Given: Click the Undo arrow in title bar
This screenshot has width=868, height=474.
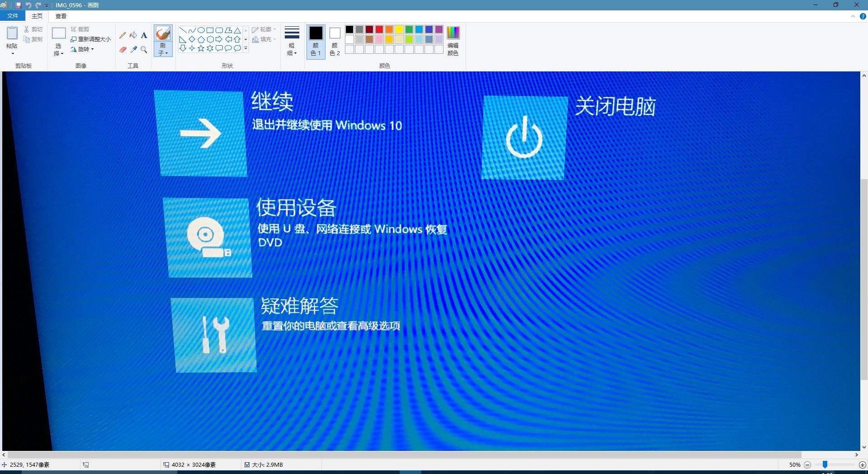Looking at the screenshot, I should click(28, 5).
